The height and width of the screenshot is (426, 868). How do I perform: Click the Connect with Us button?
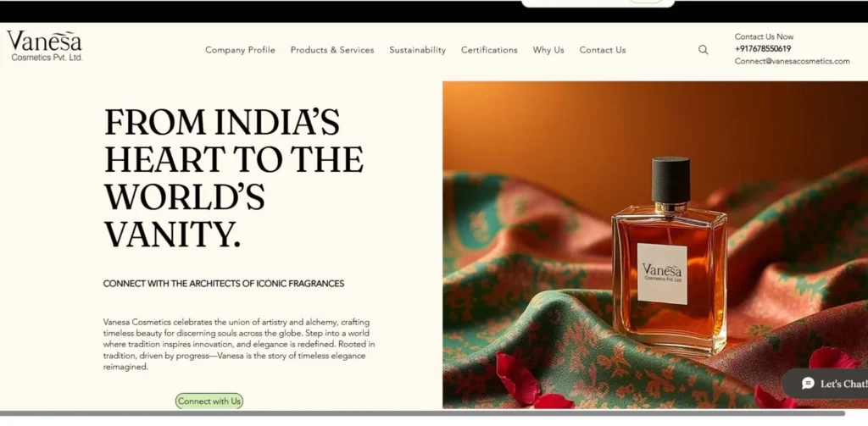[209, 401]
